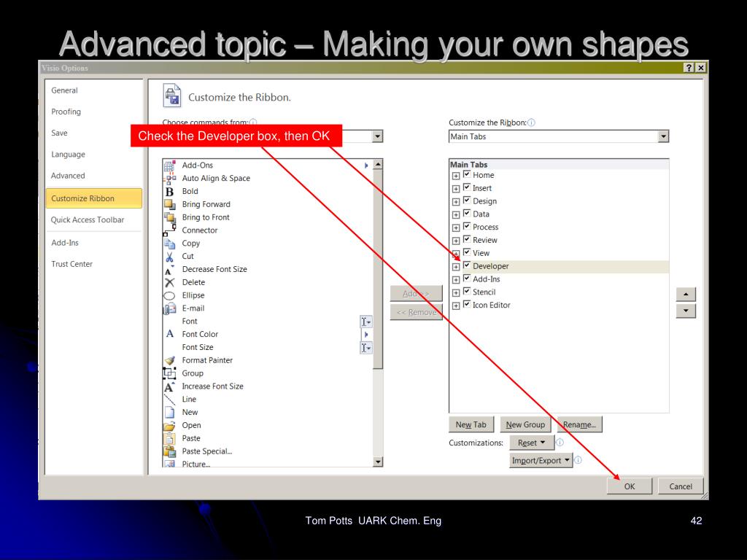Viewport: 747px width, 560px height.
Task: Open the Main Tabs dropdown
Action: point(559,136)
